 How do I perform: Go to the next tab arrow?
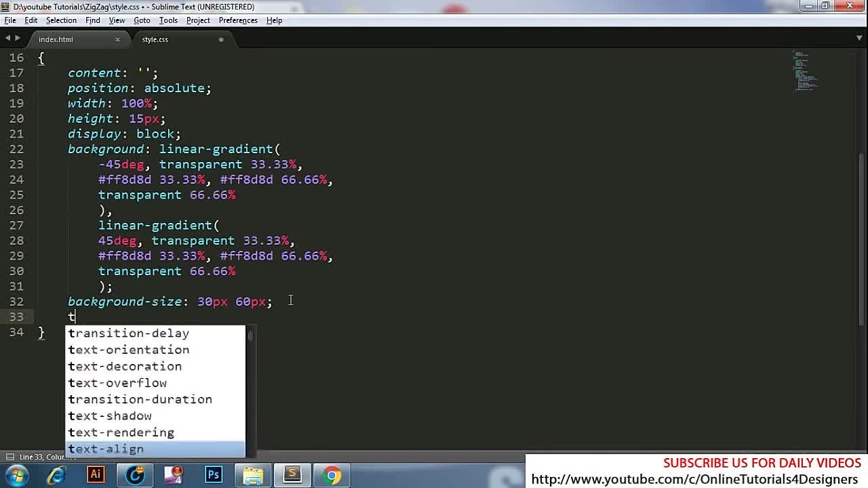[x=18, y=39]
